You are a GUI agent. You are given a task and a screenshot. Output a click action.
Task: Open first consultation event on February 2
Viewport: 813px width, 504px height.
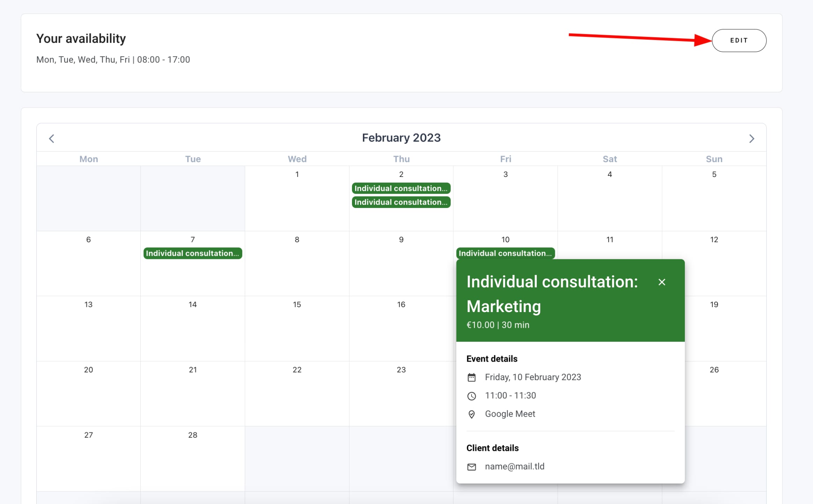[401, 188]
